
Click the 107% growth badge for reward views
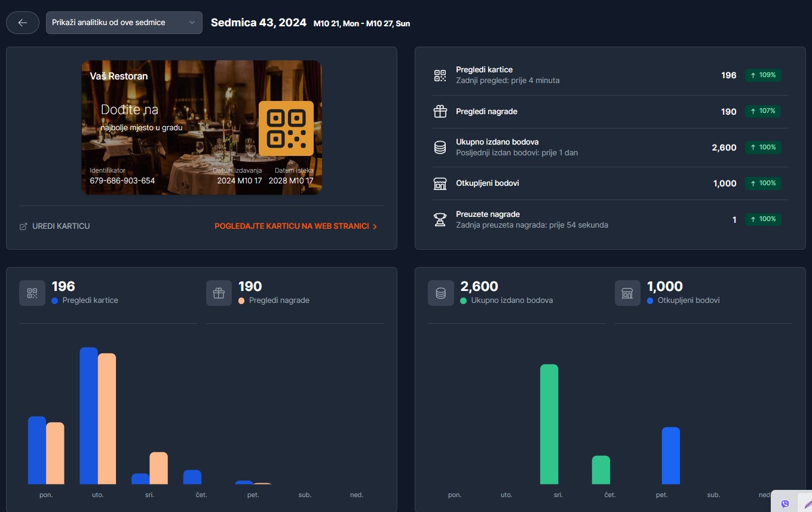tap(762, 111)
